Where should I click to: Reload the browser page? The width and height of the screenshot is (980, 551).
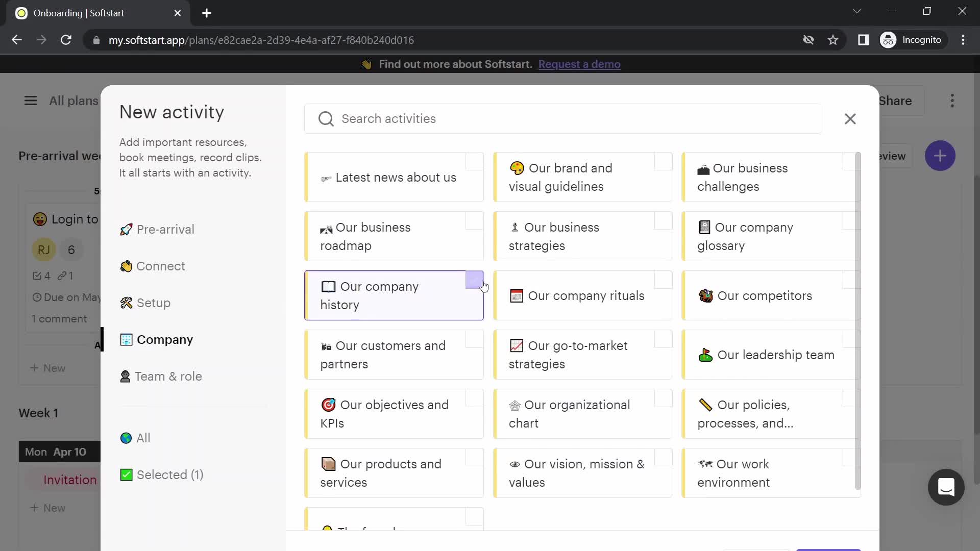66,40
